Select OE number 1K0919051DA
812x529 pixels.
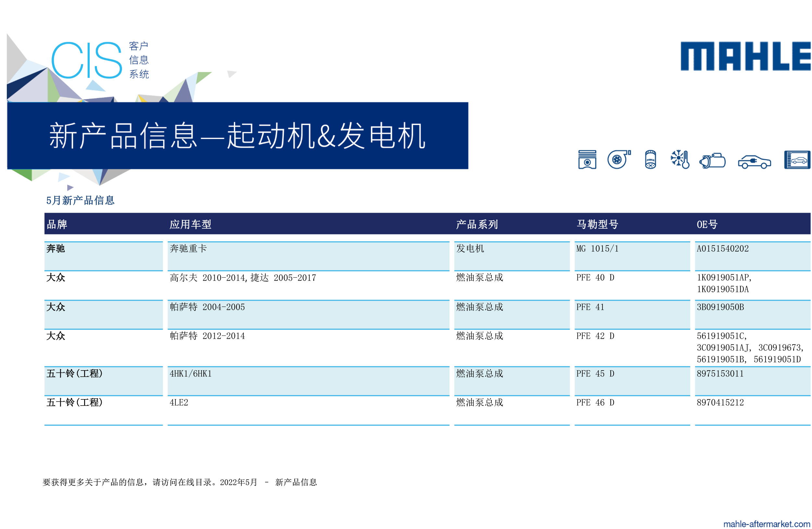click(x=723, y=289)
